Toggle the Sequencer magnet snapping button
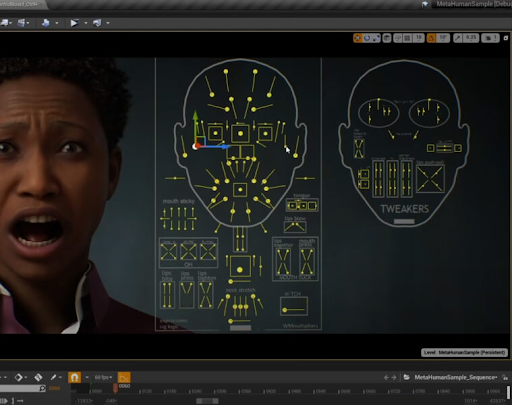 75,377
